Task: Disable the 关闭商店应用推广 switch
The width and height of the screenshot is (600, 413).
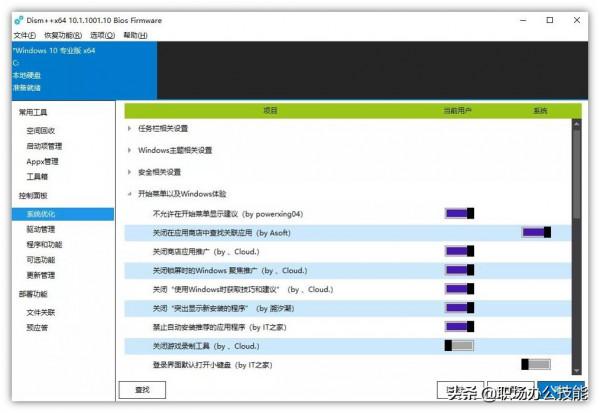Action: [x=460, y=251]
